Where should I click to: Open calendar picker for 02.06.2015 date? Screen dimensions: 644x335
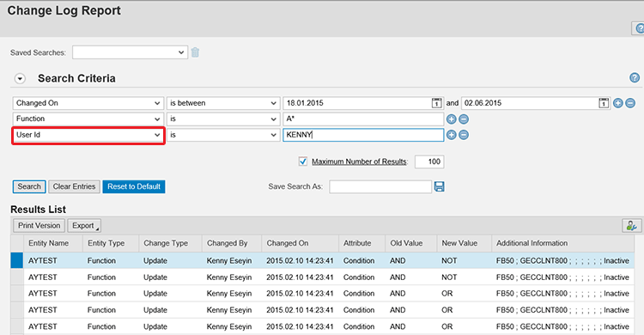pos(604,103)
